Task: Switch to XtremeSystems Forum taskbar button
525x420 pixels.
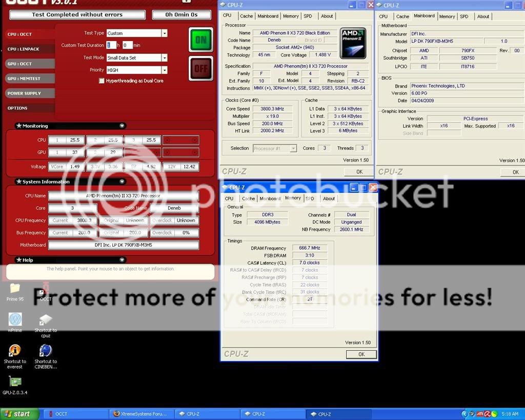Action: pyautogui.click(x=143, y=414)
